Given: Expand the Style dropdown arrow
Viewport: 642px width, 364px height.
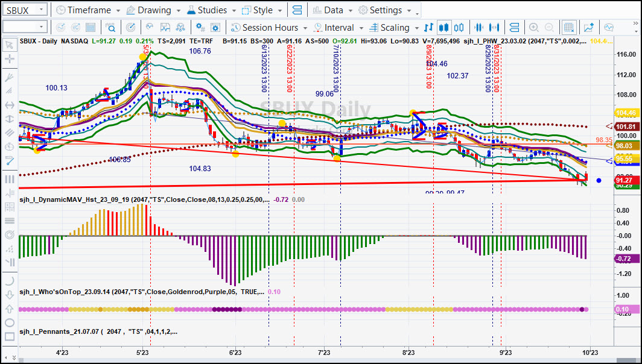Looking at the screenshot, I should click(x=280, y=11).
